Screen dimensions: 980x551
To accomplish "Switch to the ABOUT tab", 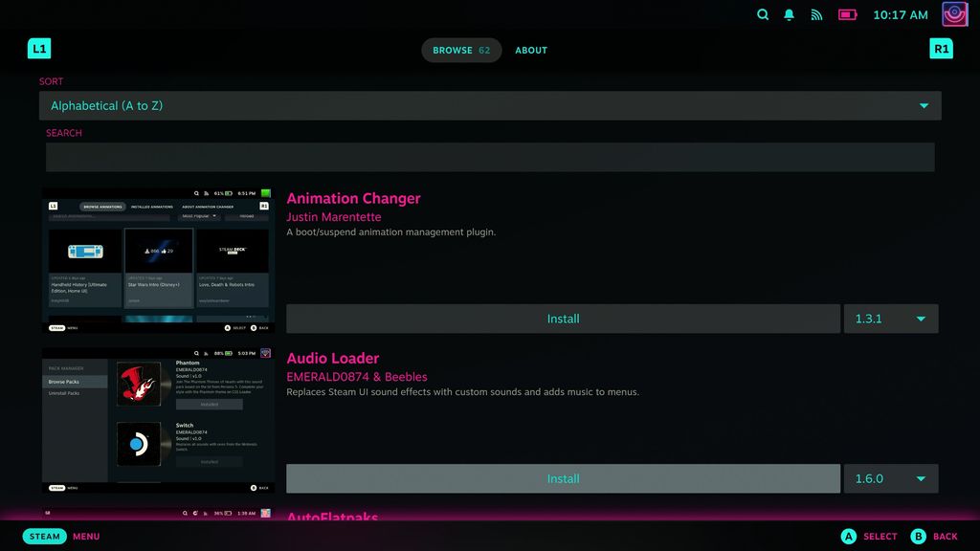I will [x=531, y=50].
